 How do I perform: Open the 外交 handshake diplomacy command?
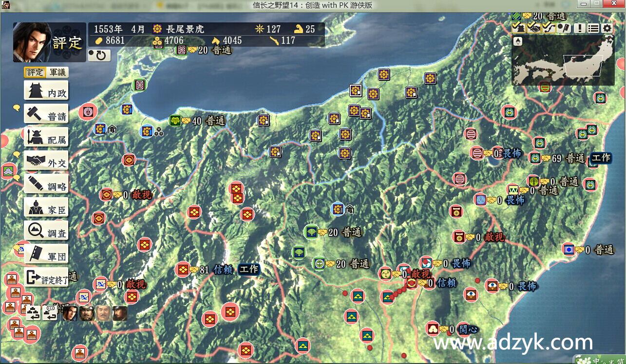[x=46, y=160]
